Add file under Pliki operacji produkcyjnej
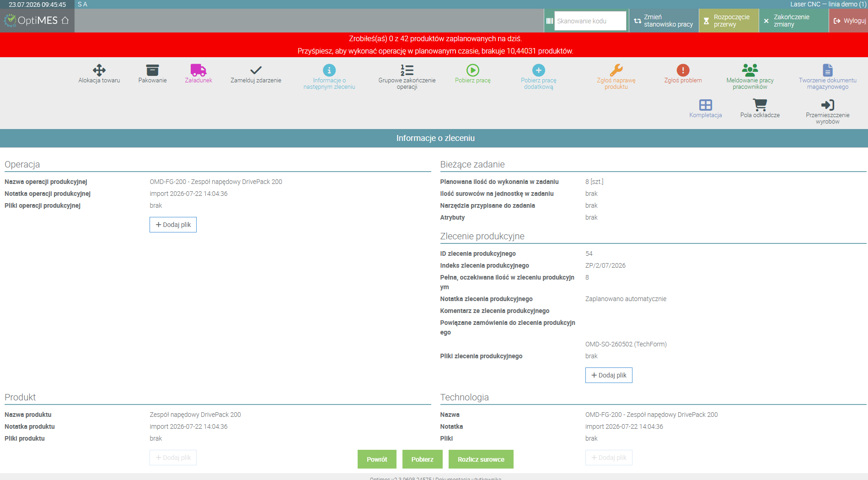This screenshot has height=480, width=868. coord(173,225)
